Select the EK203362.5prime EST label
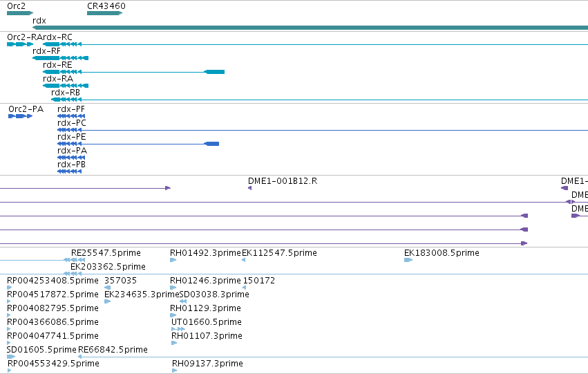 [x=108, y=267]
